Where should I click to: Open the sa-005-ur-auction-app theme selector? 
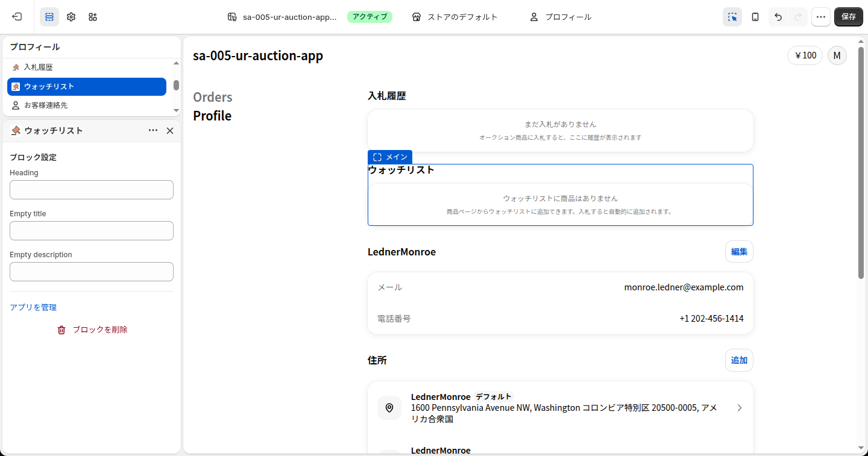(x=282, y=17)
